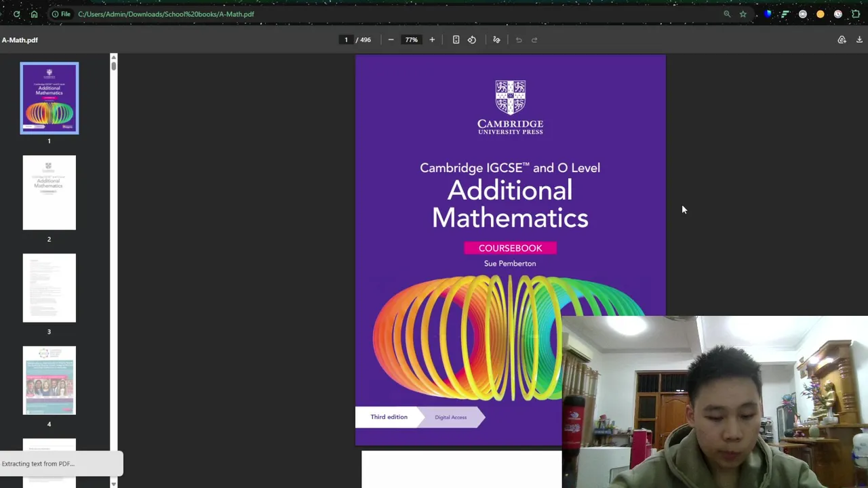Click the A-Math.pdf document title

pyautogui.click(x=20, y=40)
